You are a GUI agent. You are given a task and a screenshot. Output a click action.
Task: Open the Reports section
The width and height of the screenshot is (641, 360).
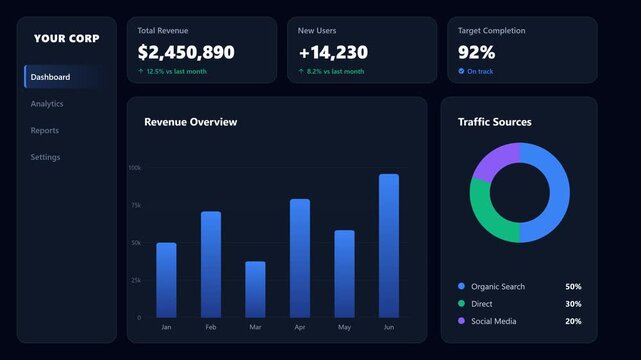click(45, 130)
